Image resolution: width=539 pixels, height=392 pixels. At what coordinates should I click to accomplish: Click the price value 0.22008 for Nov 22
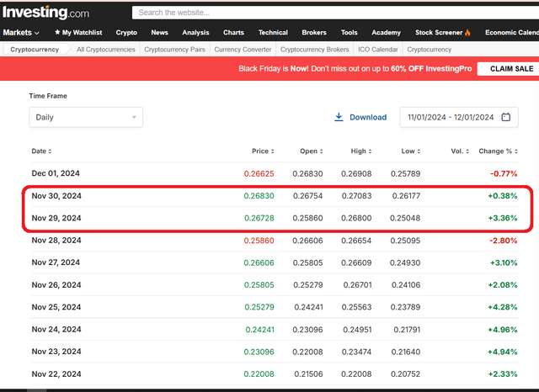[x=259, y=374]
